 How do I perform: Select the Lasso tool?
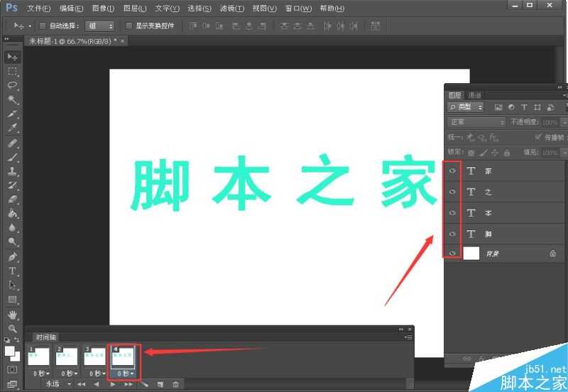pyautogui.click(x=12, y=85)
